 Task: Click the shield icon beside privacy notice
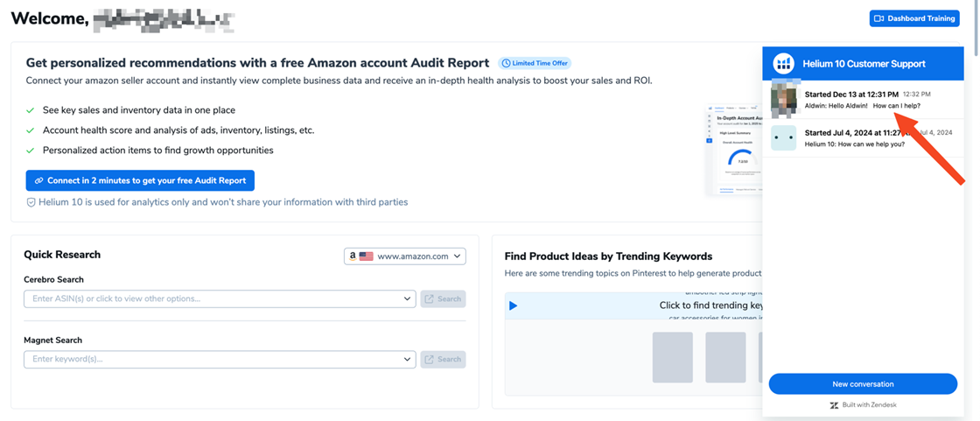[31, 202]
